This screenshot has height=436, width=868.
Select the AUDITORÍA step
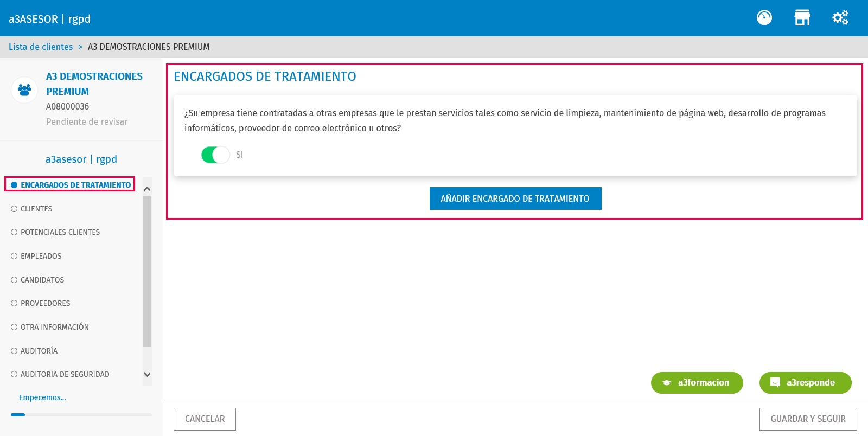[x=34, y=351]
